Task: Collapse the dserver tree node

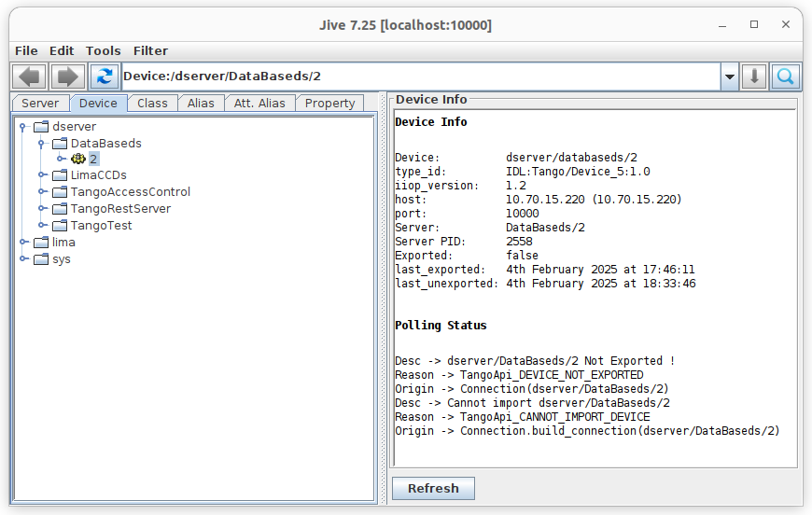Action: tap(22, 126)
